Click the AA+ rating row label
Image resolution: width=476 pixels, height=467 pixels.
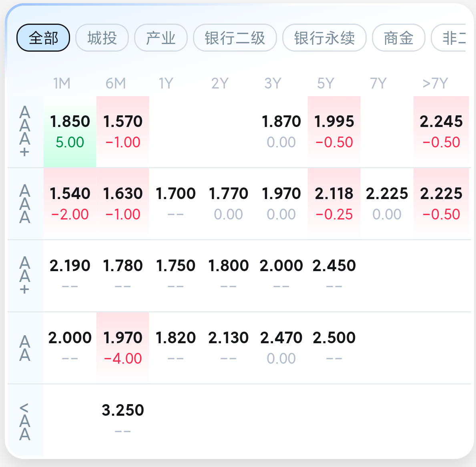[25, 276]
